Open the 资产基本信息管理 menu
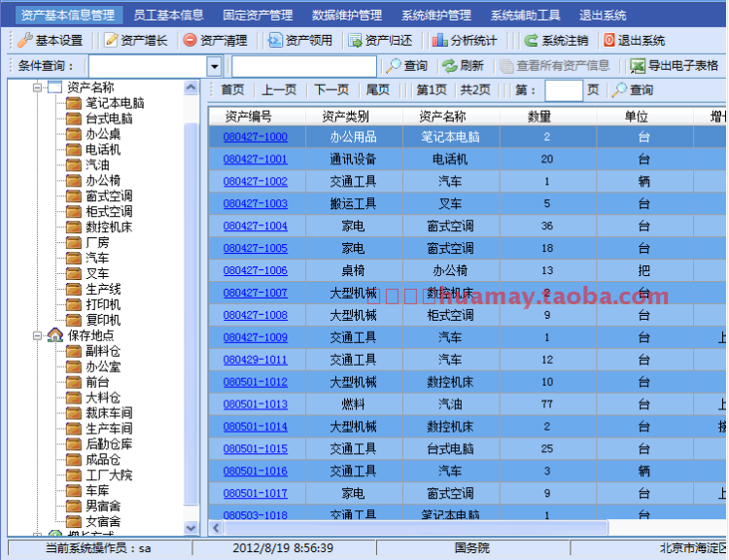 click(68, 15)
